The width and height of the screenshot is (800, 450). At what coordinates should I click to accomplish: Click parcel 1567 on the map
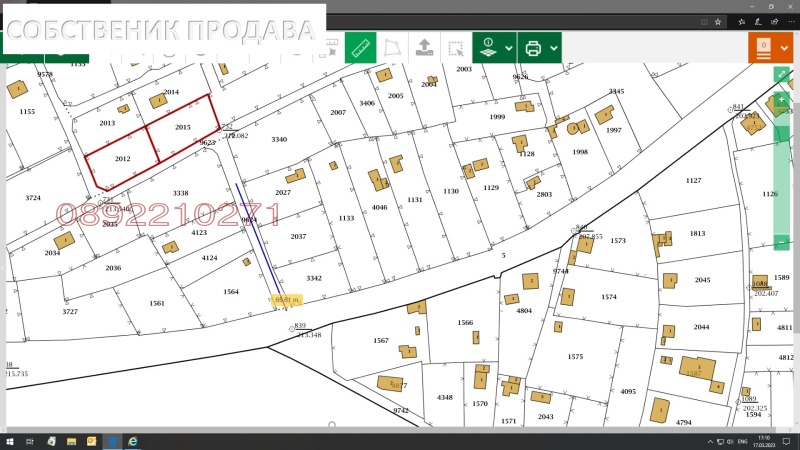tap(381, 340)
